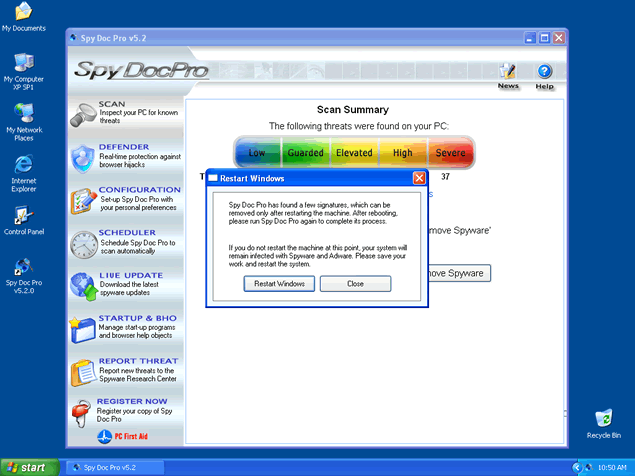The image size is (635, 476).
Task: Select the Configuration checklist icon
Action: pos(83,201)
